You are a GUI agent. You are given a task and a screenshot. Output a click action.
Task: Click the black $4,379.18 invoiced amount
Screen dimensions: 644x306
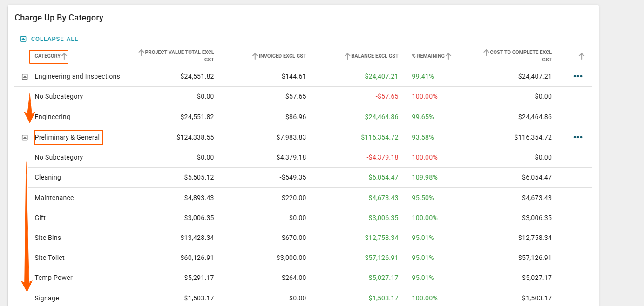tap(291, 157)
